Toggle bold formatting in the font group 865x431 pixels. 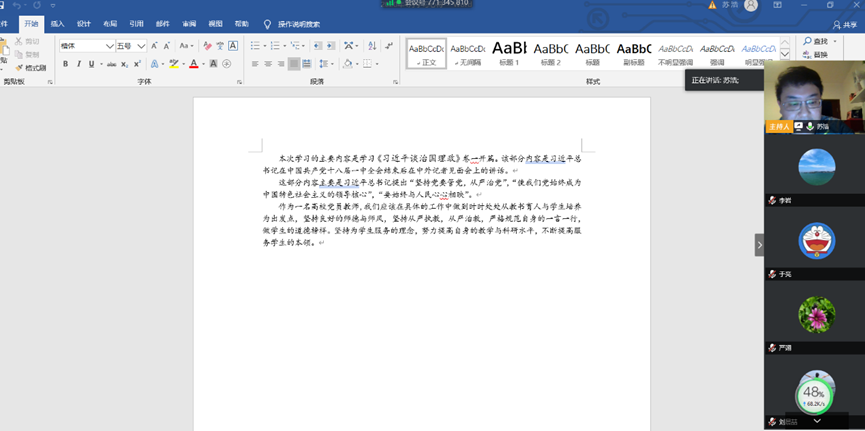tap(66, 64)
